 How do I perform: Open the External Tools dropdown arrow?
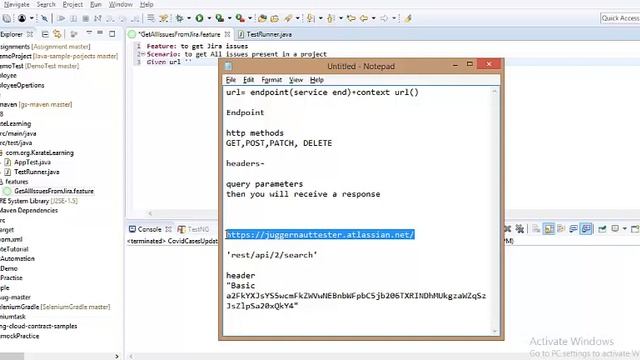250,18
